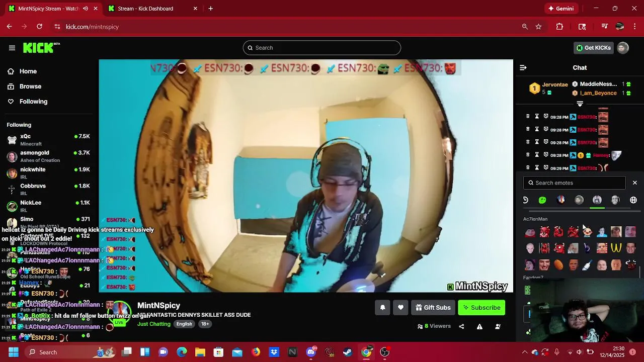Select the green Kick emoji emote tab
The width and height of the screenshot is (644, 362).
point(542,200)
